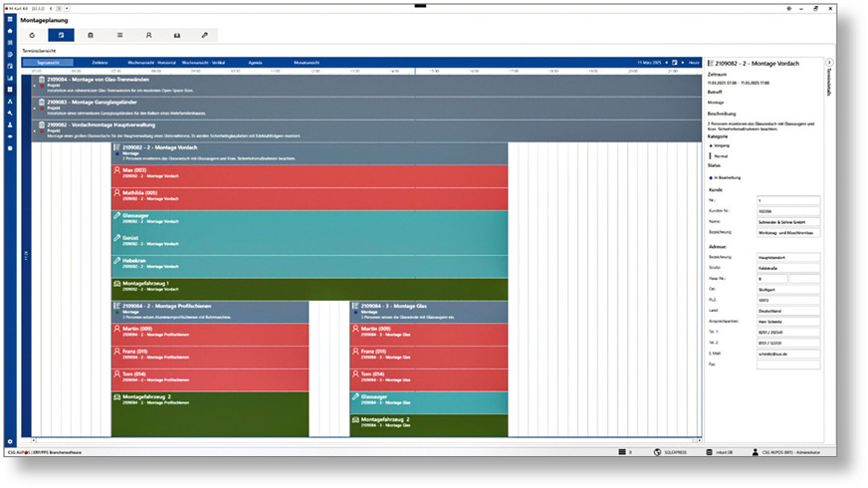Click the vehicle toolbar icon

click(x=177, y=35)
